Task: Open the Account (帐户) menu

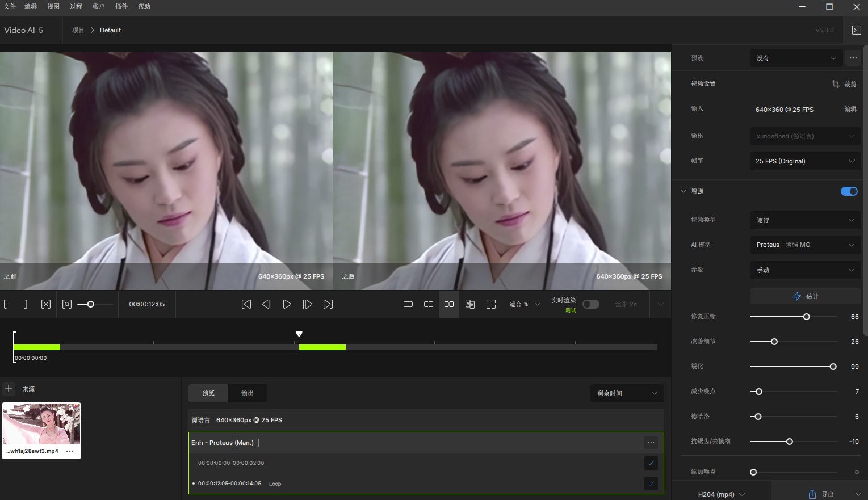Action: [x=99, y=6]
